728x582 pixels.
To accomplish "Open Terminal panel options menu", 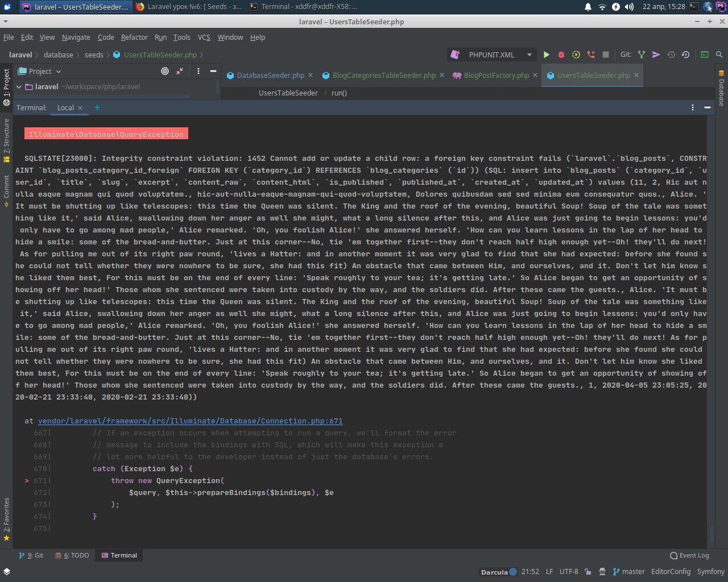I will pyautogui.click(x=693, y=107).
